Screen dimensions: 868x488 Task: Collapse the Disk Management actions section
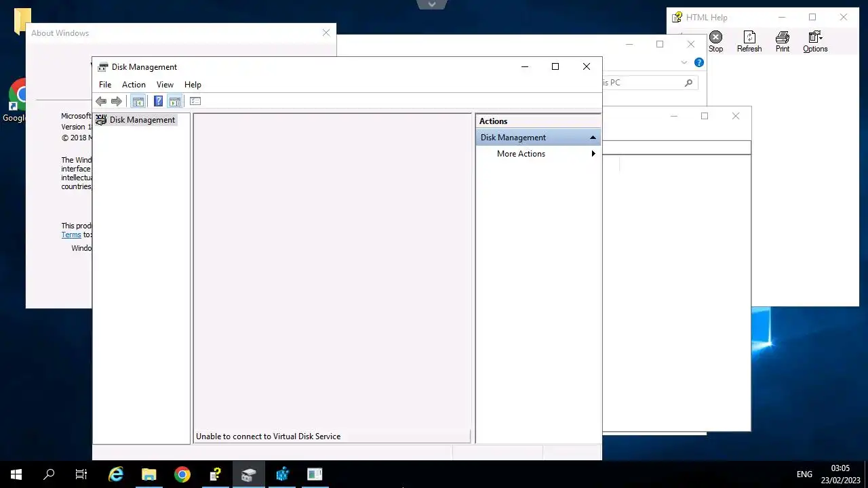click(593, 138)
